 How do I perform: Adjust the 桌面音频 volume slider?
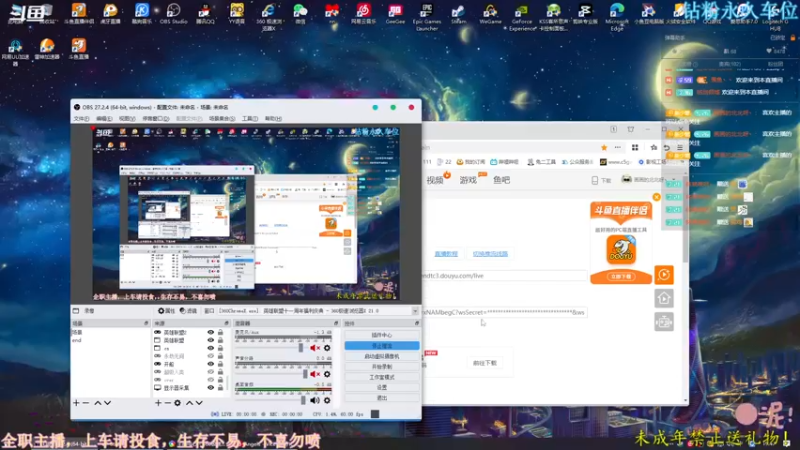coord(303,401)
